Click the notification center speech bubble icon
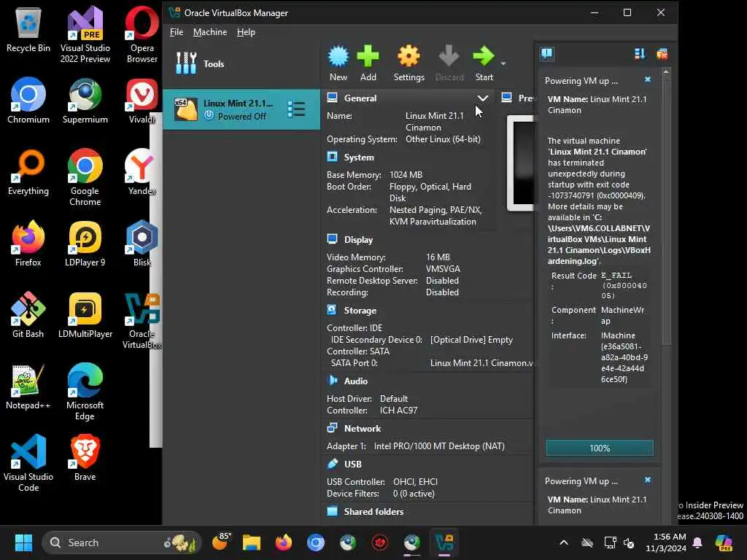The height and width of the screenshot is (560, 747). point(546,53)
